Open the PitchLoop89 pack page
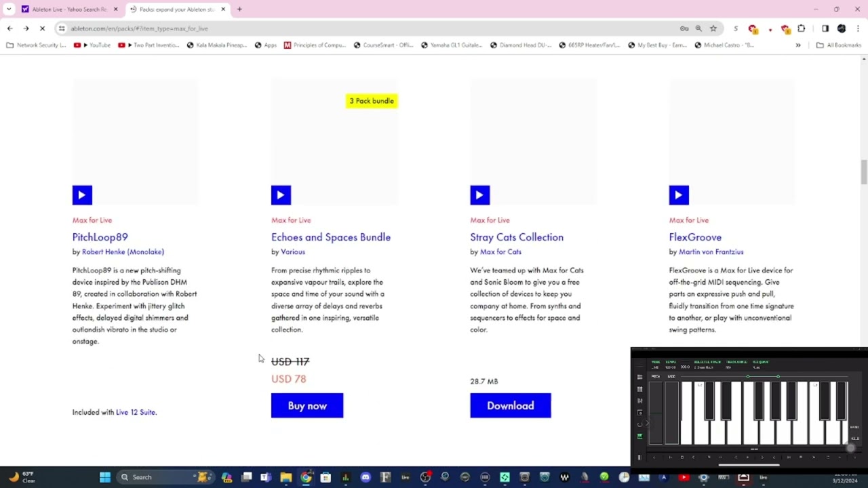This screenshot has height=488, width=868. pyautogui.click(x=100, y=237)
